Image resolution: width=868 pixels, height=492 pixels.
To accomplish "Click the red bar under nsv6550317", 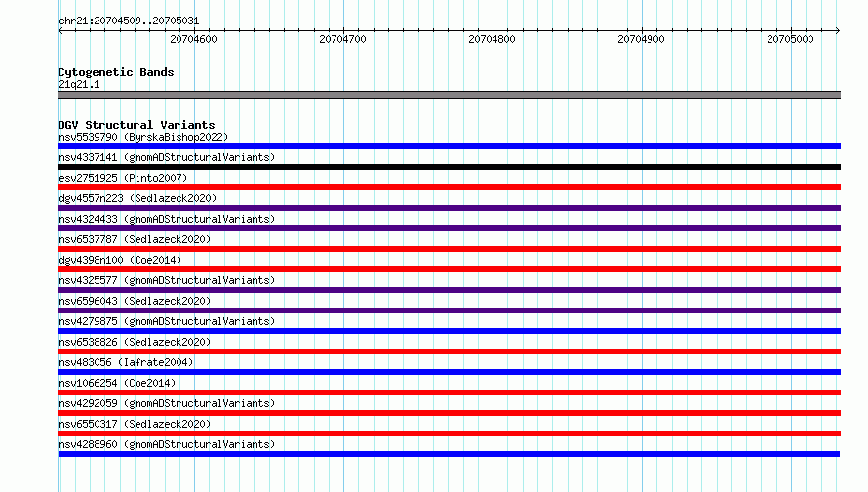I will pyautogui.click(x=449, y=433).
